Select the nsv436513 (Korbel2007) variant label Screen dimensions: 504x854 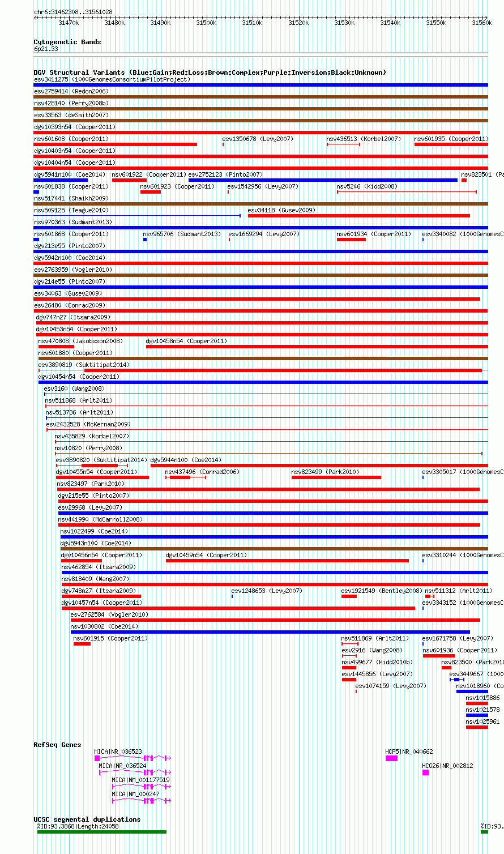(363, 139)
